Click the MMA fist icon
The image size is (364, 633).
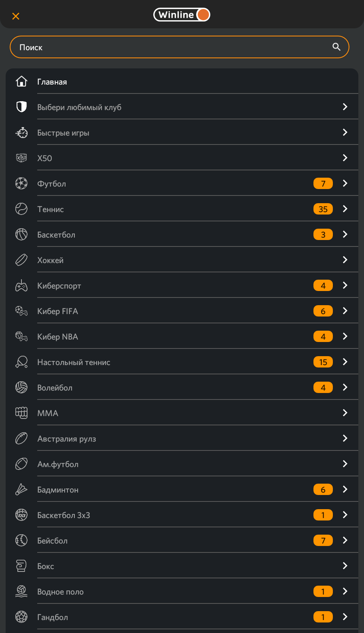pyautogui.click(x=21, y=413)
